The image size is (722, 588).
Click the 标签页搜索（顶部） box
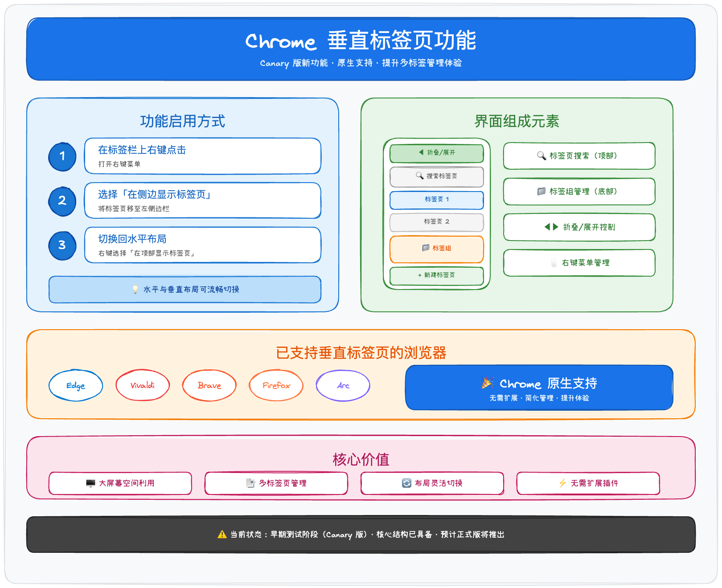579,156
